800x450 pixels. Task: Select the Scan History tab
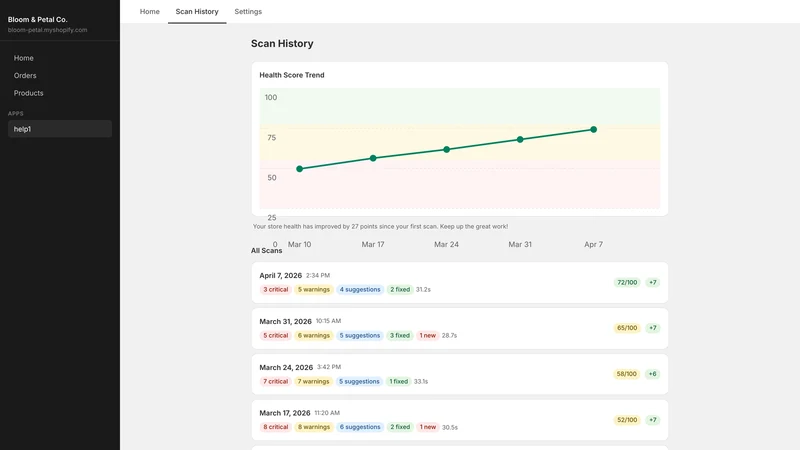coord(197,11)
